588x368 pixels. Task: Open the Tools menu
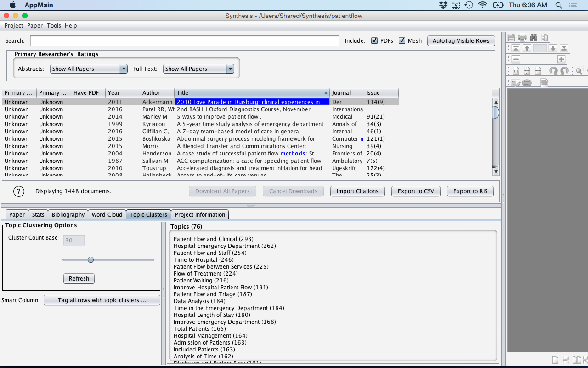point(54,26)
